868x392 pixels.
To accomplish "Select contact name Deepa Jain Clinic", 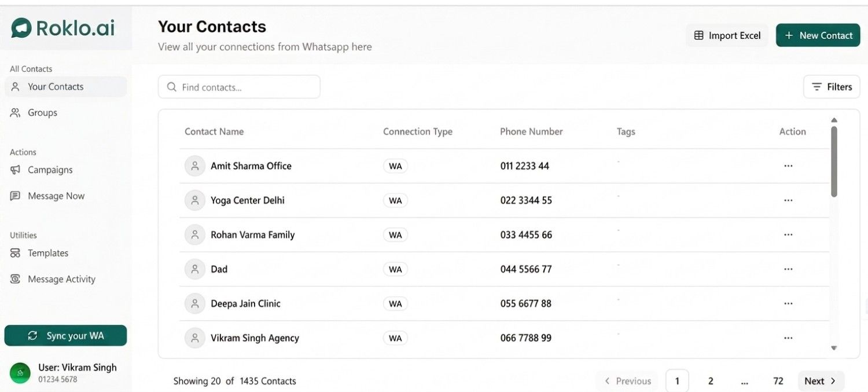I will [x=245, y=303].
